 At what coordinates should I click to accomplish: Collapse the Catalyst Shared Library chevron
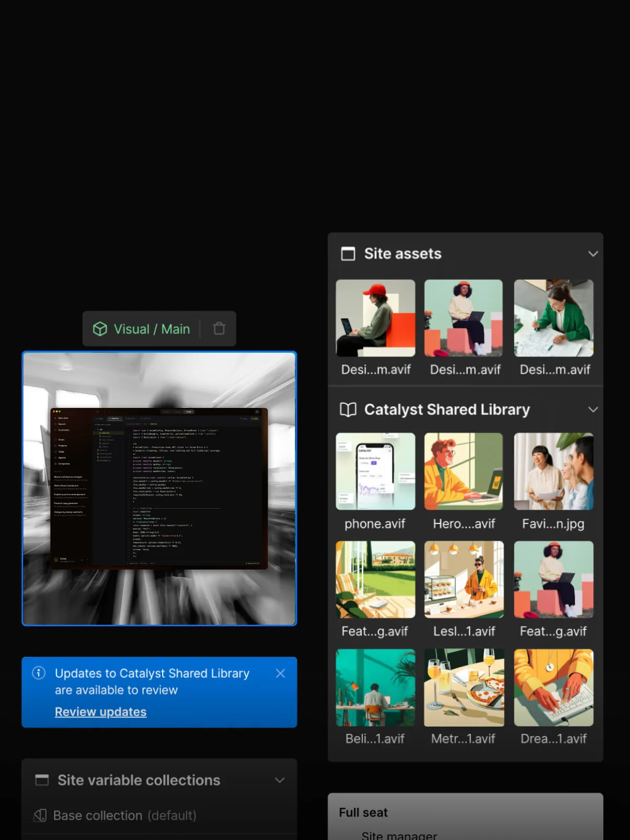[x=593, y=409]
